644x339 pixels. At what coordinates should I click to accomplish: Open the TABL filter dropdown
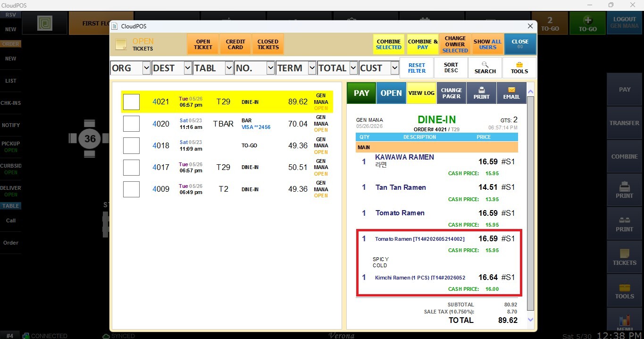coord(229,68)
